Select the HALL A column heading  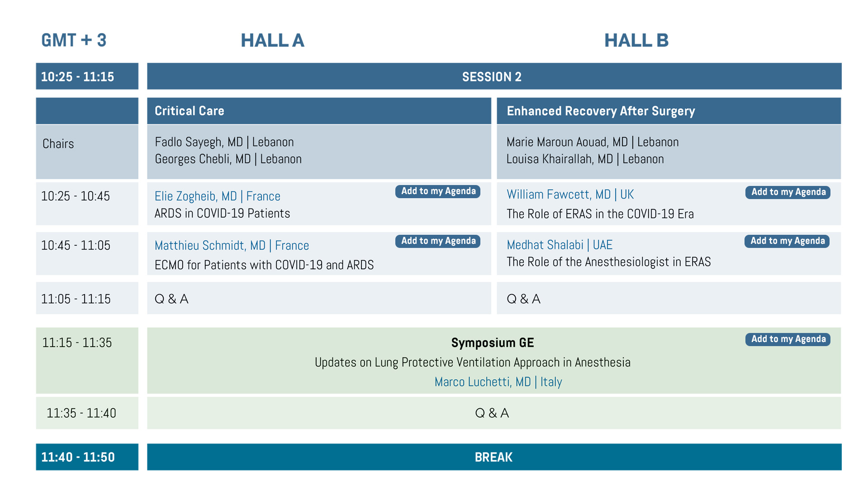point(272,40)
